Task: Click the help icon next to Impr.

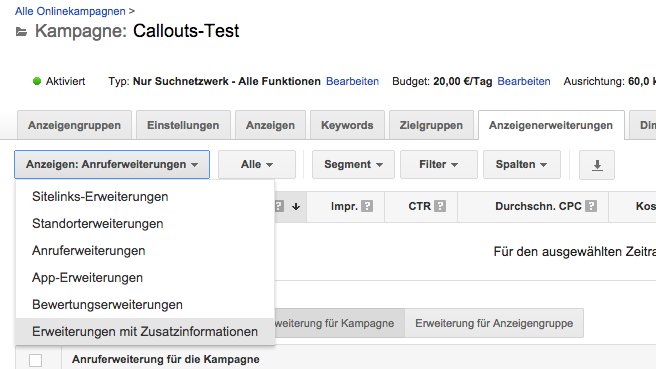Action: (x=367, y=206)
